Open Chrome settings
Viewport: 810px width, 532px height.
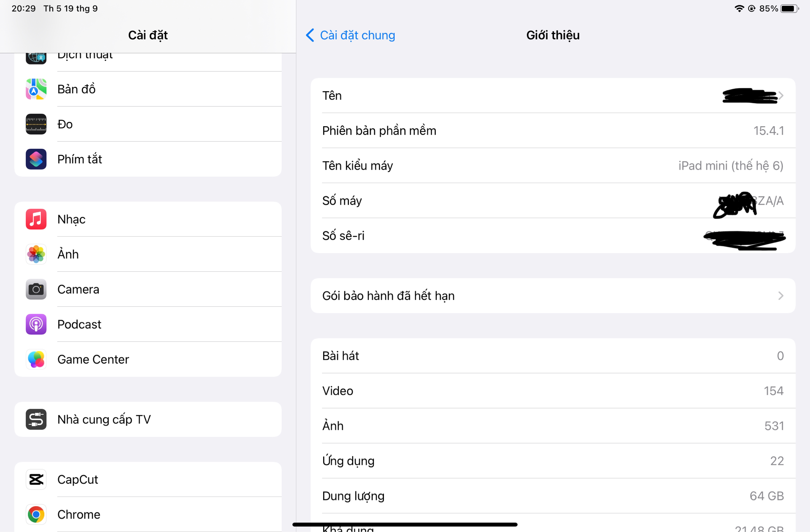point(148,515)
